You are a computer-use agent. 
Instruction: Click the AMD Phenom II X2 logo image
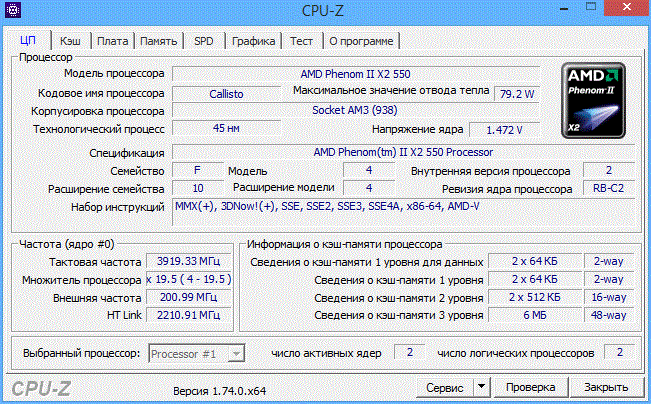[593, 100]
